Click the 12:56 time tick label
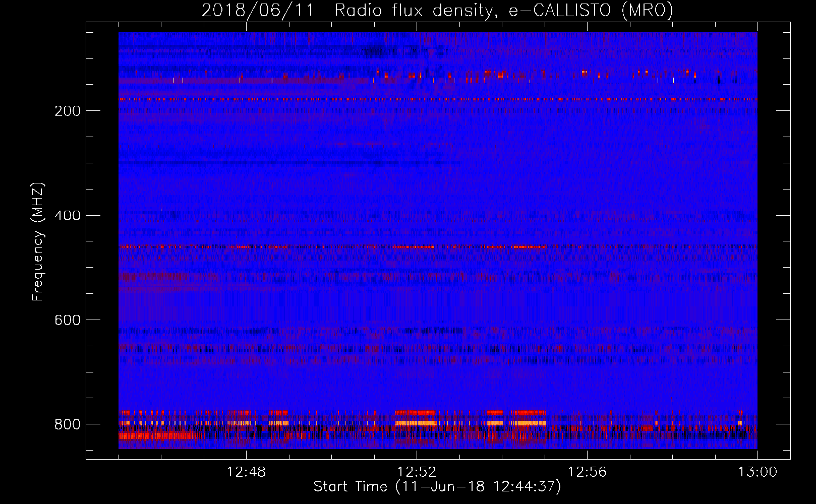 (x=587, y=472)
